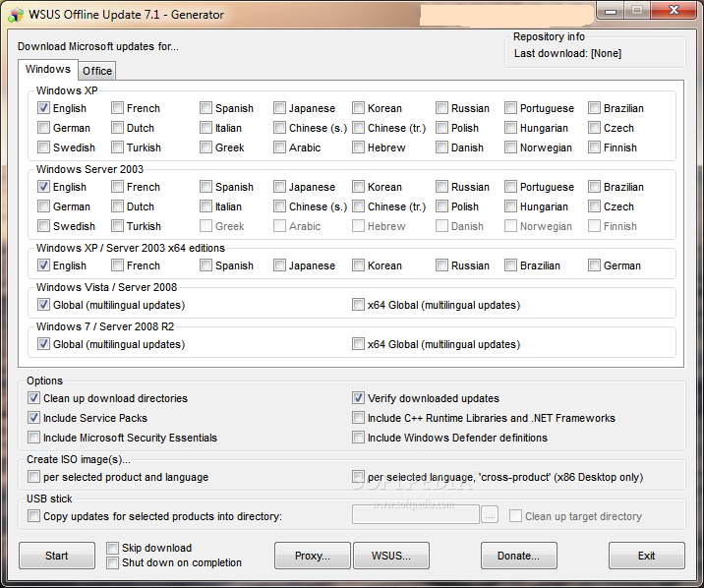This screenshot has height=588, width=704.
Task: Uncheck English under Windows XP
Action: (x=43, y=108)
